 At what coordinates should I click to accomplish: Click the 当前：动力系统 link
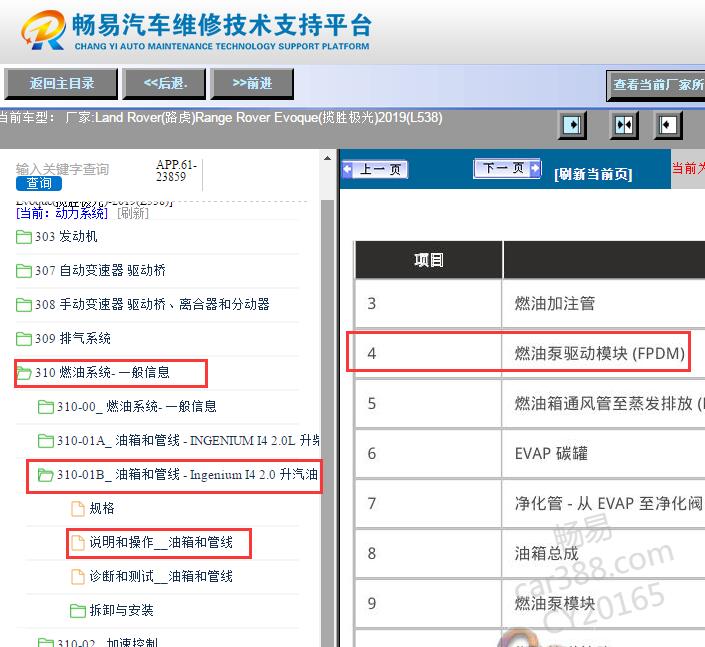point(62,213)
